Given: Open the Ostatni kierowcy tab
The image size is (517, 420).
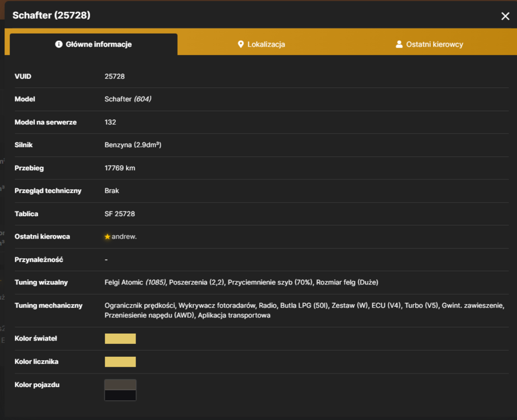Looking at the screenshot, I should [x=429, y=44].
